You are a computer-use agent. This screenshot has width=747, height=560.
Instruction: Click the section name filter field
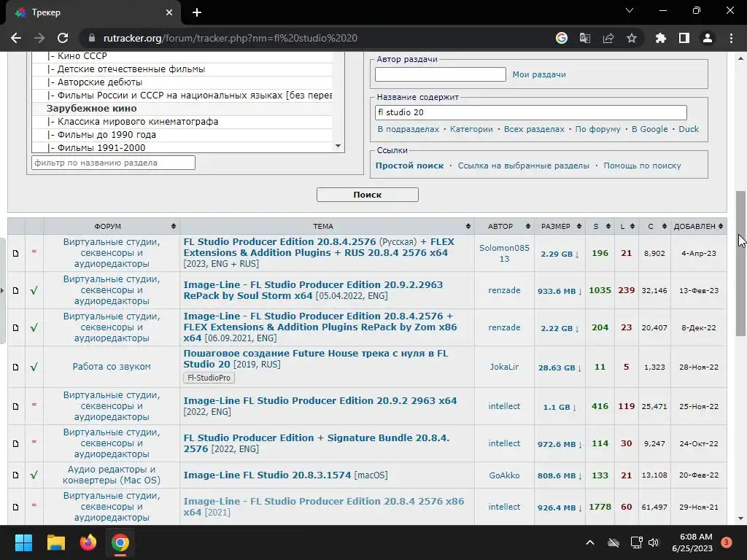point(113,163)
